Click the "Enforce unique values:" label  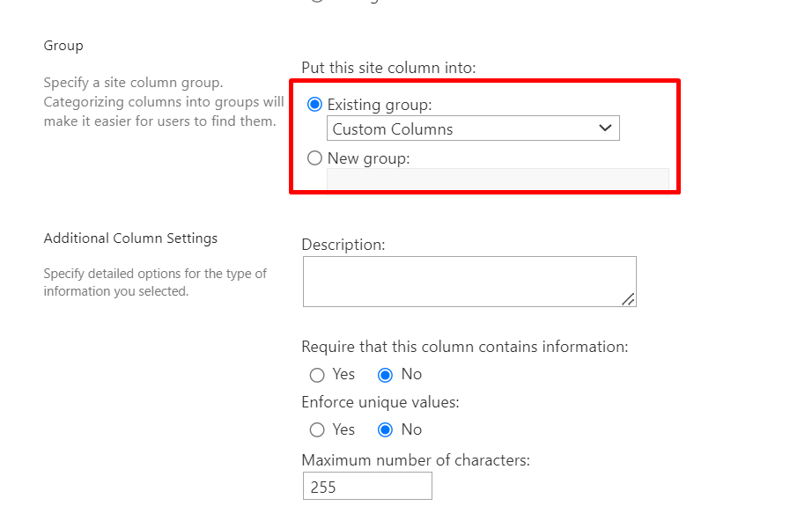[380, 402]
